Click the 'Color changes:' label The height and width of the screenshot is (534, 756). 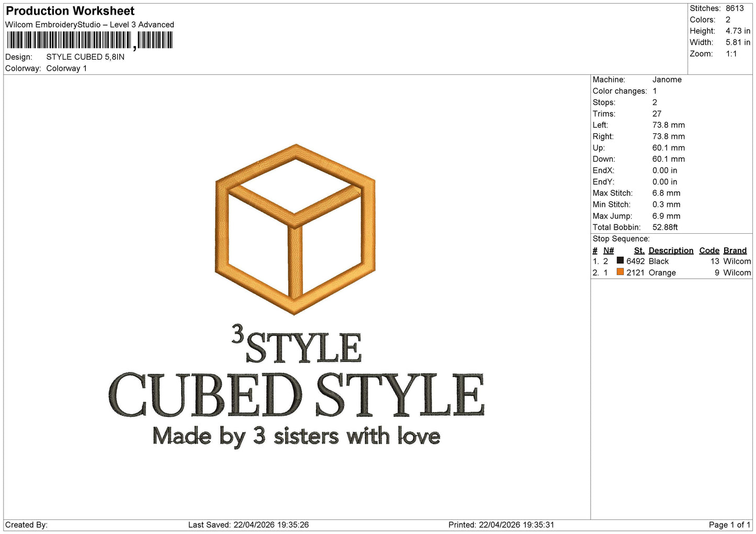coord(619,91)
